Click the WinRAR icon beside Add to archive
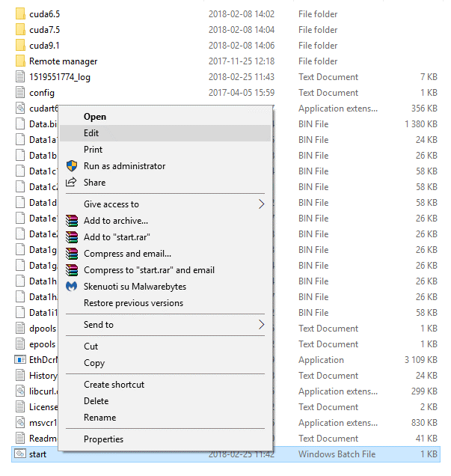This screenshot has height=476, width=451. (x=72, y=221)
